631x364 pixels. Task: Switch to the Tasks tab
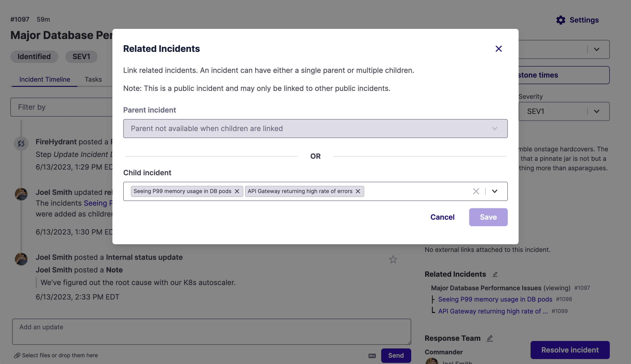click(93, 79)
